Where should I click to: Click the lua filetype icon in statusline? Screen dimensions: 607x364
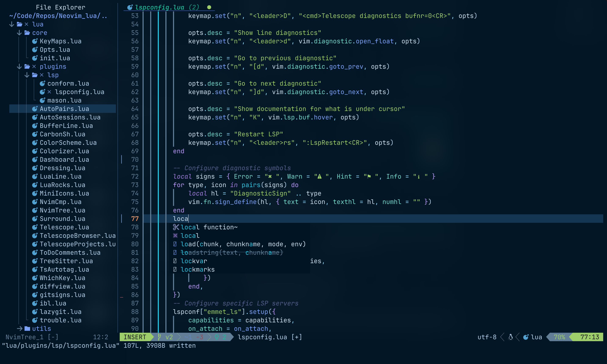(x=526, y=337)
